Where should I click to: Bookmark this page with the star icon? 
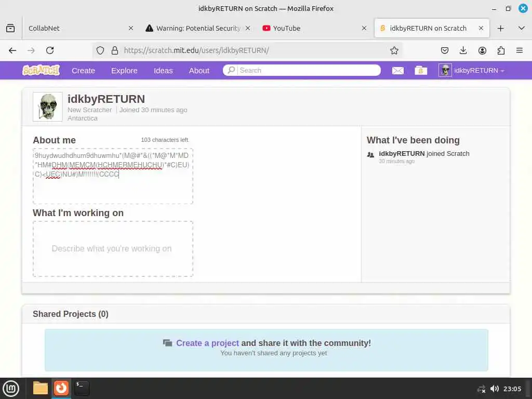pos(394,50)
